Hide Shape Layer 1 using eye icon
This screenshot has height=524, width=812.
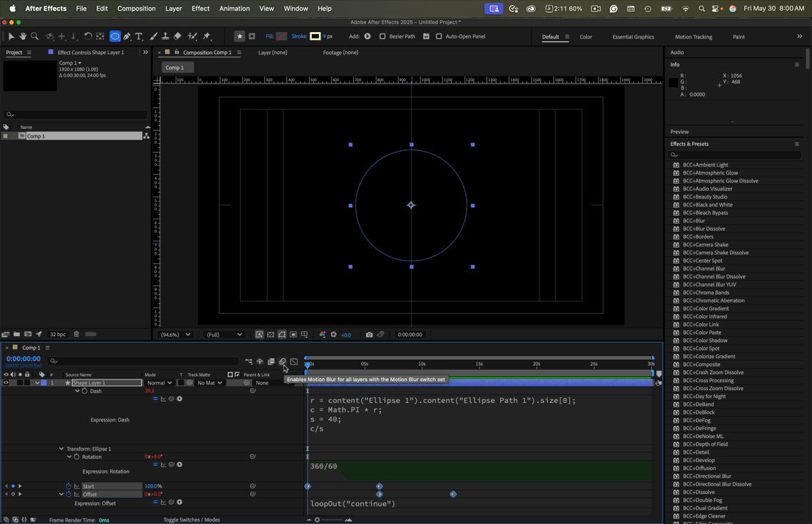6,383
